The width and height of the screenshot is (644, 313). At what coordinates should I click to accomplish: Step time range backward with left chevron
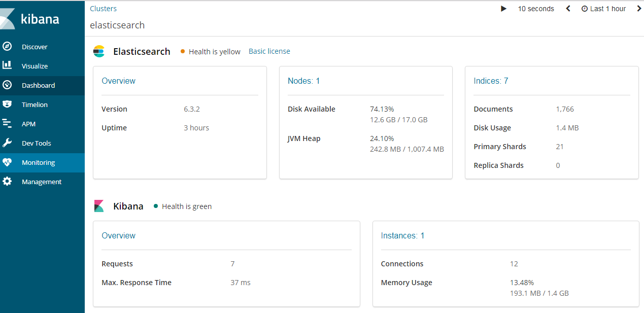pos(568,9)
